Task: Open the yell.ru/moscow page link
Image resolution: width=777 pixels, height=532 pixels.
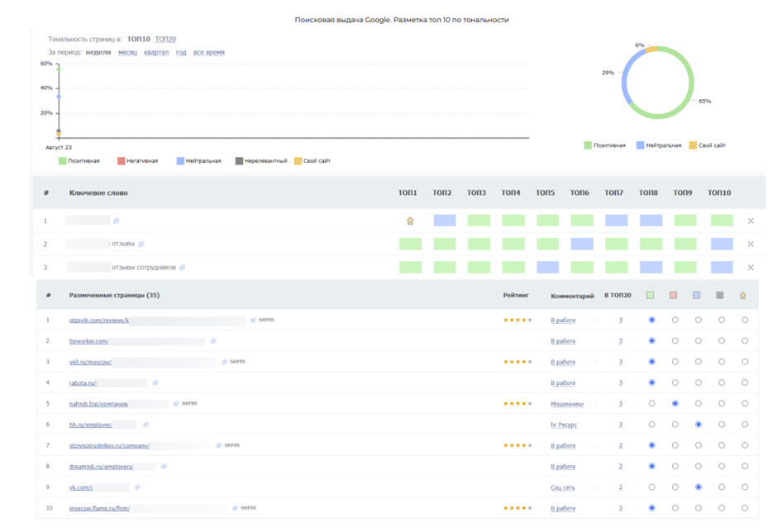Action: (90, 362)
